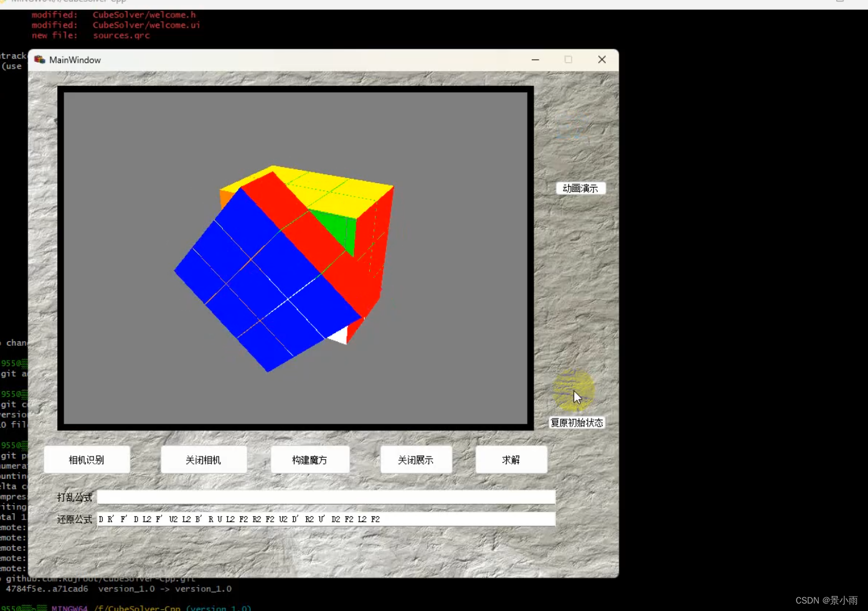Click the MainWindow app icon in title bar
This screenshot has width=868, height=611.
[x=40, y=60]
